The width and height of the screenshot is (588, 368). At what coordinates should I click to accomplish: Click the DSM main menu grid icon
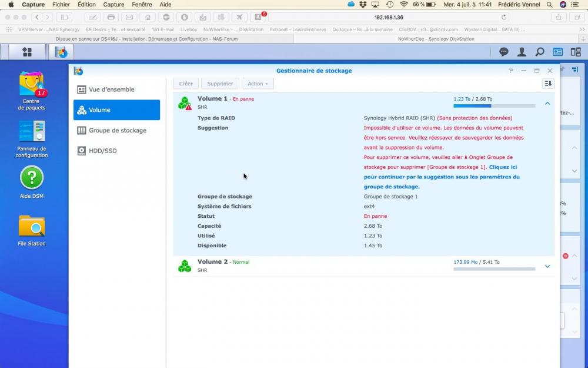tap(27, 52)
